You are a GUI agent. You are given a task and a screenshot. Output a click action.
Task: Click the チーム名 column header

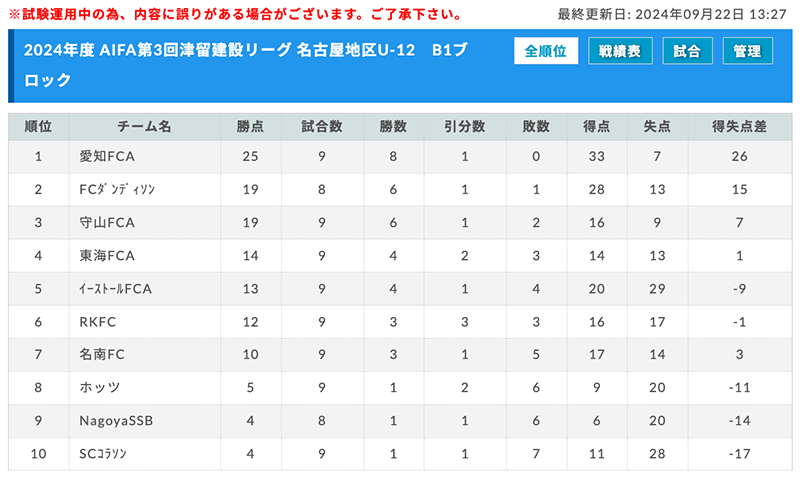(145, 127)
